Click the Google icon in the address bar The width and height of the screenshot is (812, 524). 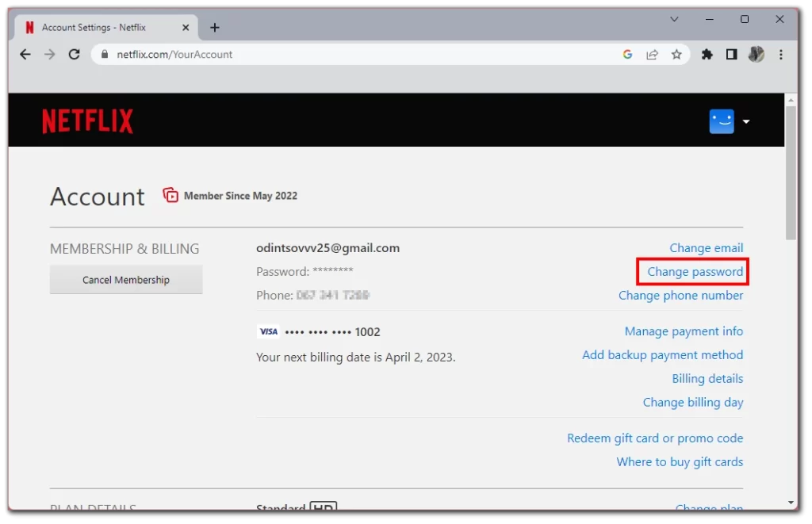[627, 55]
